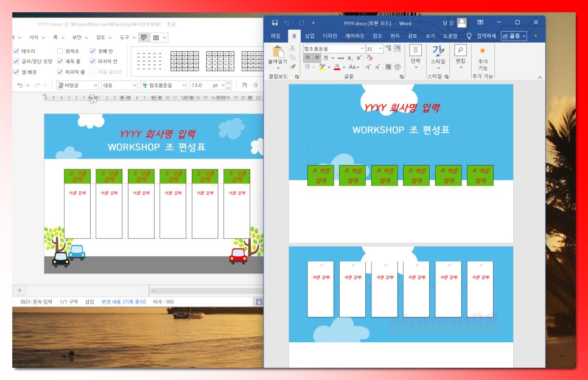Open the 함초롬돋움 font dropdown in Word
Viewport: 588px width, 380px height.
pos(362,49)
